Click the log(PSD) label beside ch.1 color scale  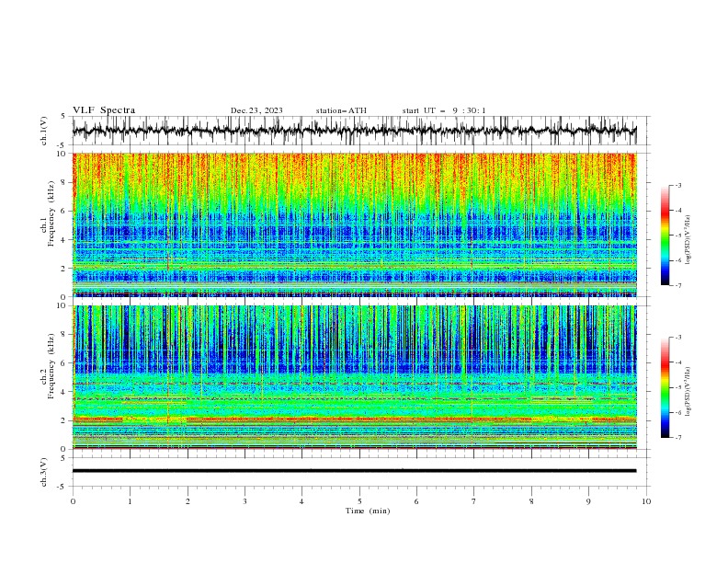click(x=688, y=240)
